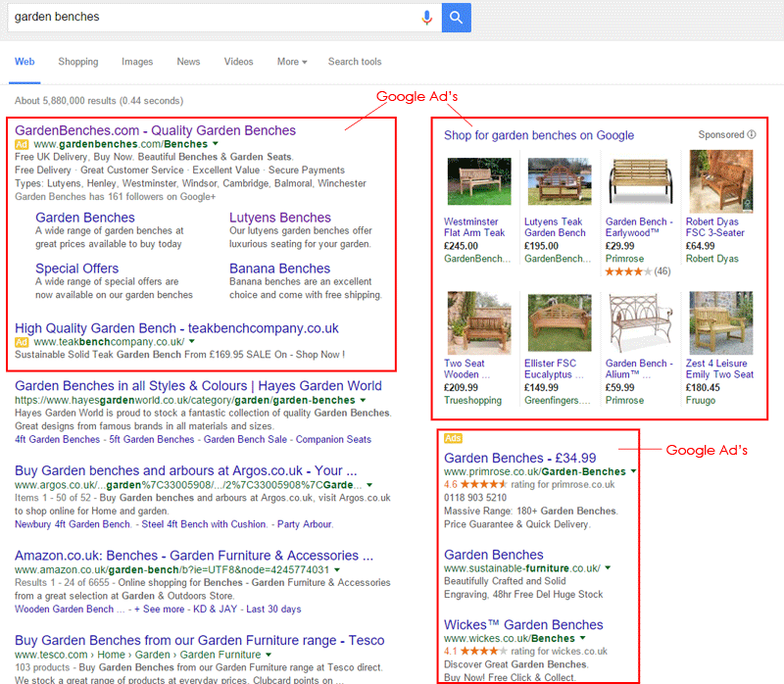Expand the amazon.co.uk URL dropdown arrow
The image size is (784, 684).
pos(337,570)
